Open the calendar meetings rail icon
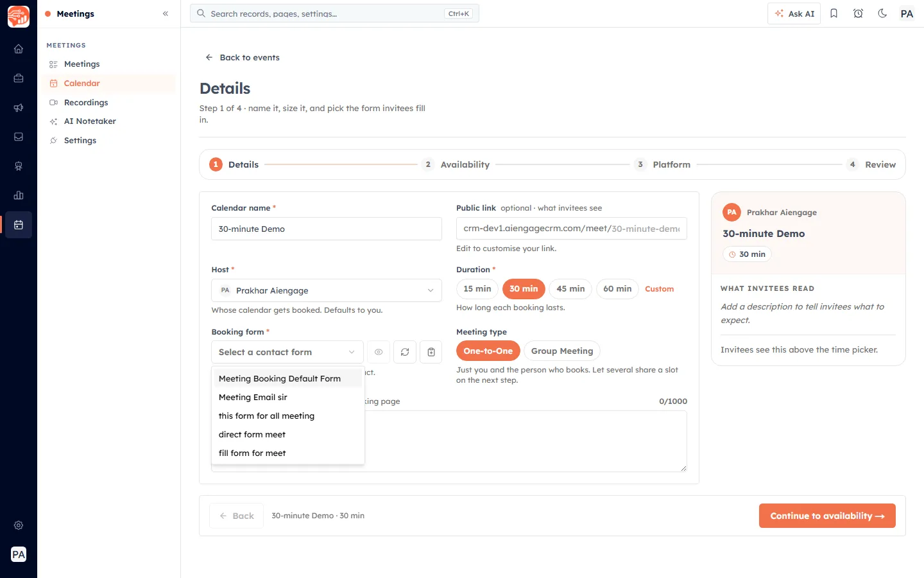 (19, 225)
